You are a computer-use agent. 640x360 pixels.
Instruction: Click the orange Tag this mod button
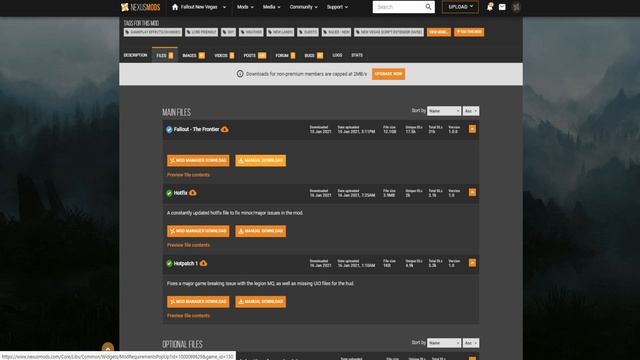tap(469, 32)
